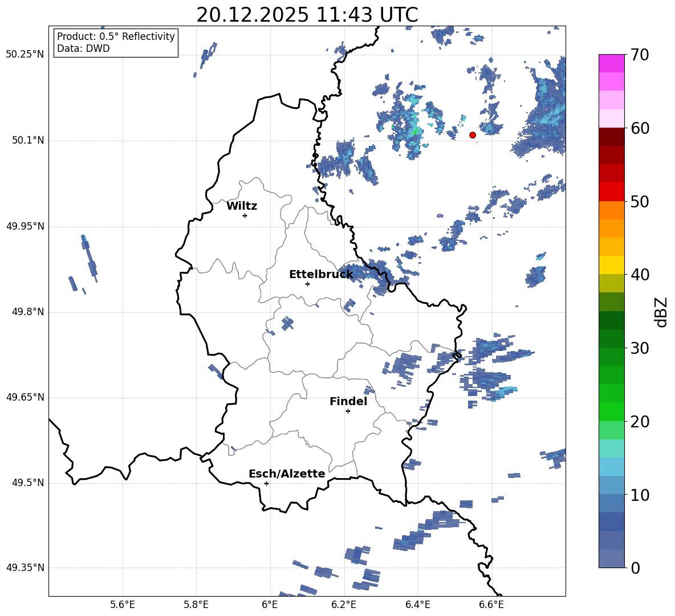675x616 pixels.
Task: Click the 10 tick on the colorbar
Action: coord(640,495)
